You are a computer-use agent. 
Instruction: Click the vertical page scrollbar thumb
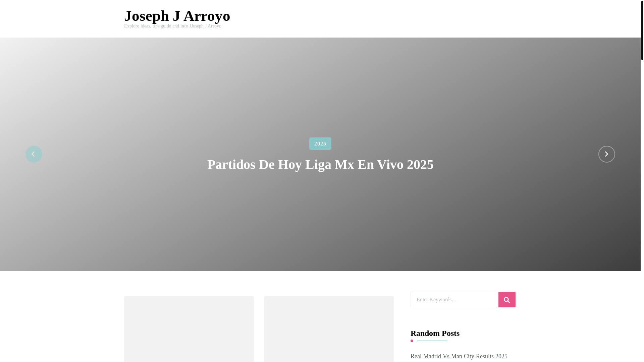point(642,30)
